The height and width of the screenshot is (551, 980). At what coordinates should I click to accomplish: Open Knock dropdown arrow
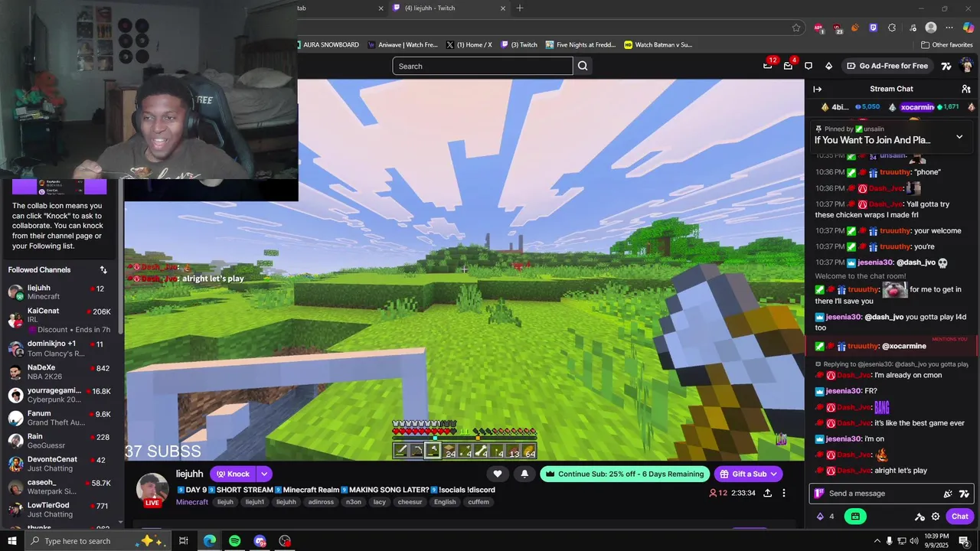coord(264,474)
